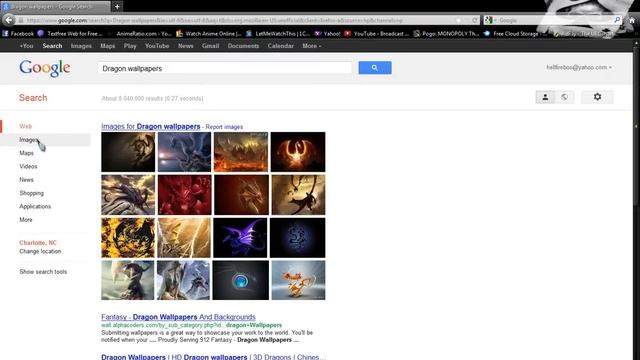Open Calendar from the Google bar
640x360 pixels.
click(280, 46)
